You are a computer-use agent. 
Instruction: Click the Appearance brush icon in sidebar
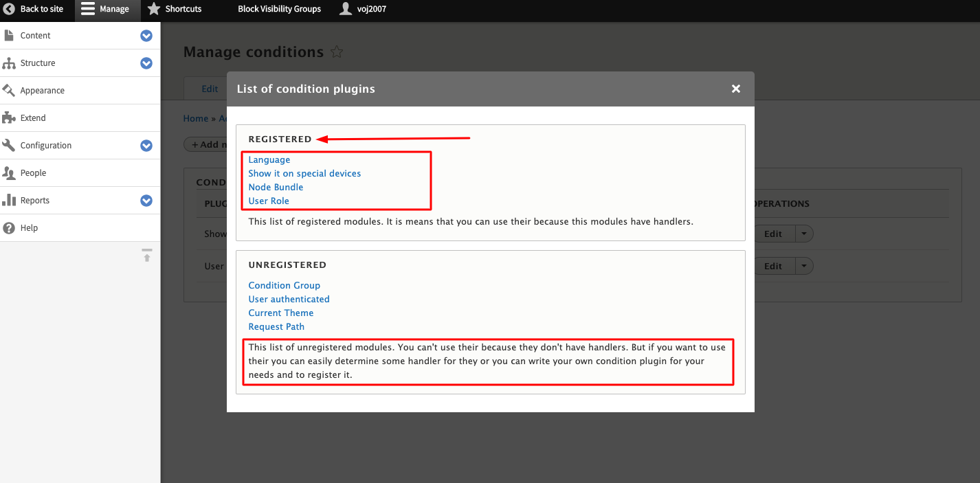point(9,91)
